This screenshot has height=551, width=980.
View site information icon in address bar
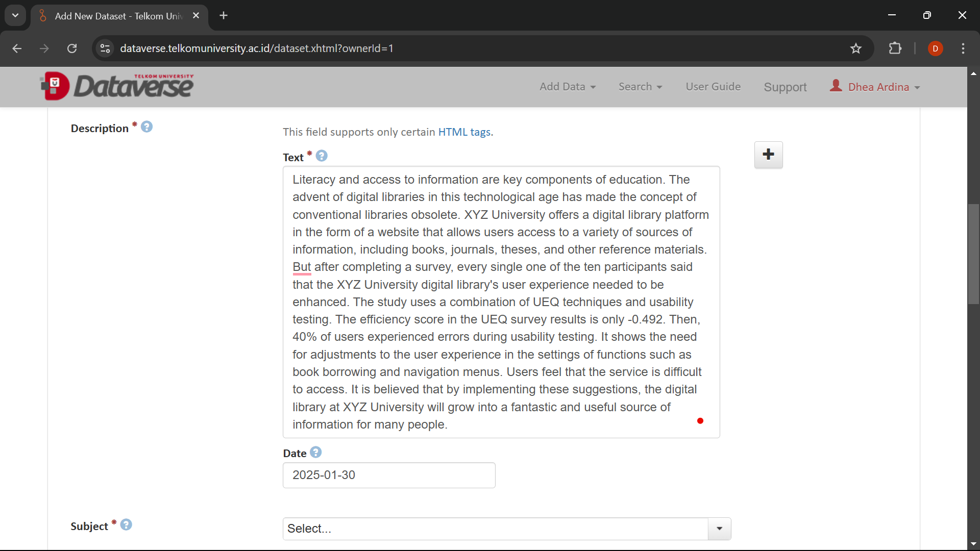[x=105, y=48]
